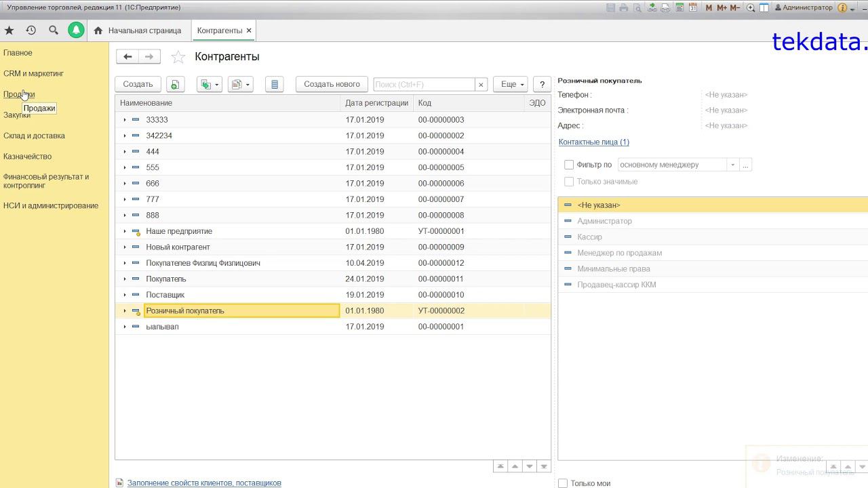Viewport: 868px width, 488px height.
Task: Click the home icon for Начальная страница
Action: (98, 30)
